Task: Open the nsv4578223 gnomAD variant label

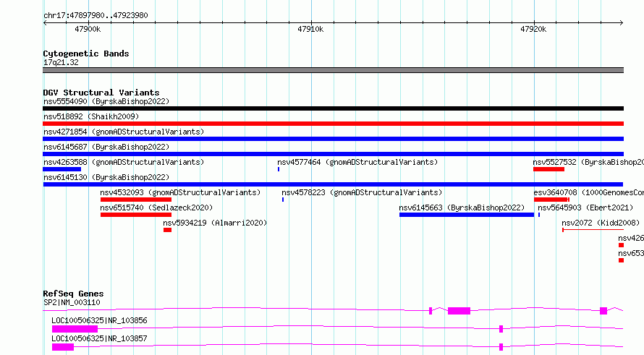Action: tap(362, 192)
